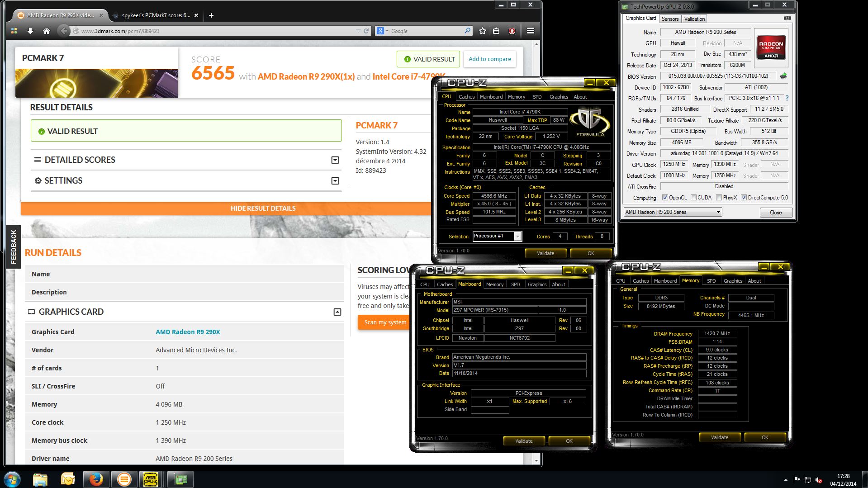Open CPU-Z ASUS taskbar icon
This screenshot has height=488, width=868.
tap(151, 479)
